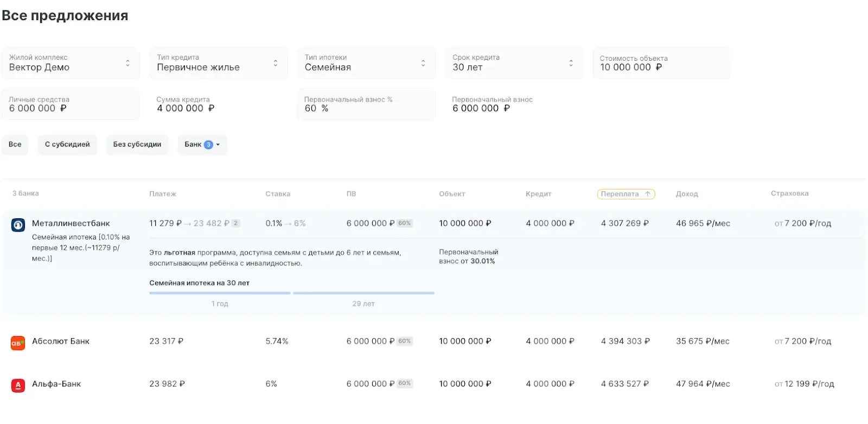Click the payment 23 982 ₽

[x=167, y=384]
